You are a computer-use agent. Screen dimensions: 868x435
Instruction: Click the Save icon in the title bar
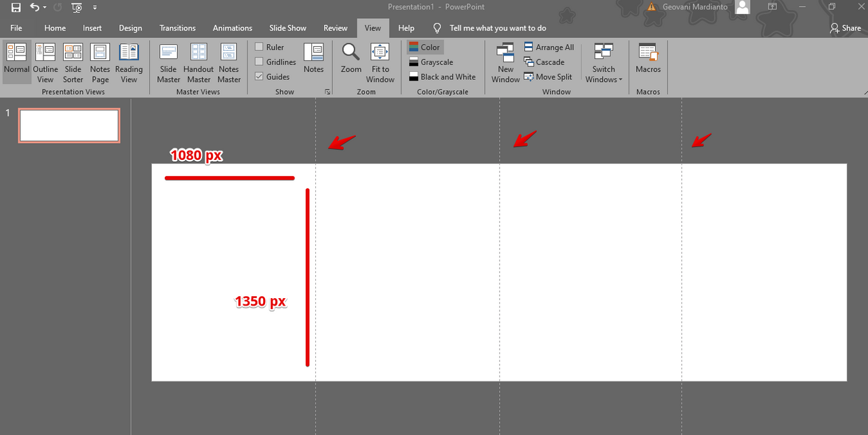[x=16, y=7]
